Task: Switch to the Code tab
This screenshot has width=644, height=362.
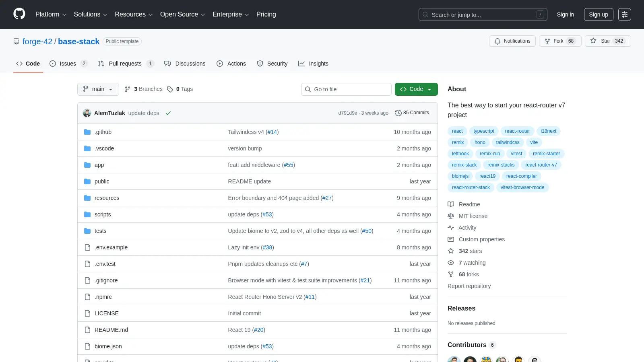Action: pos(28,64)
